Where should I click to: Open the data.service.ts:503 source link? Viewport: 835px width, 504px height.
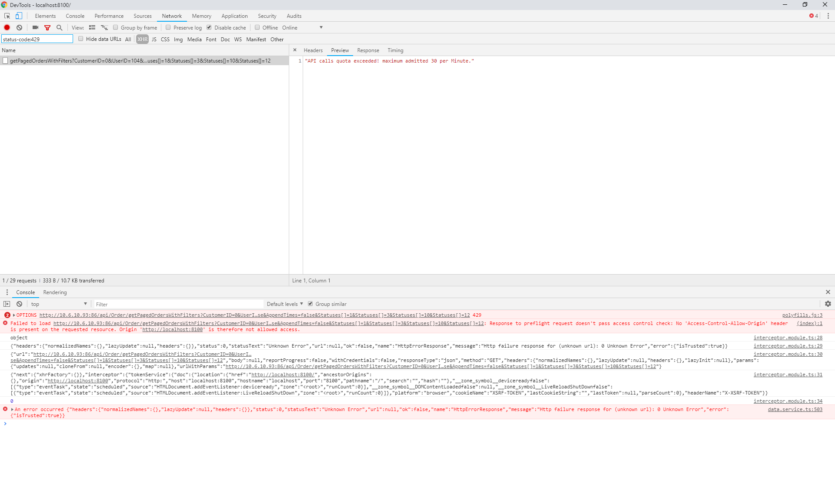(795, 409)
